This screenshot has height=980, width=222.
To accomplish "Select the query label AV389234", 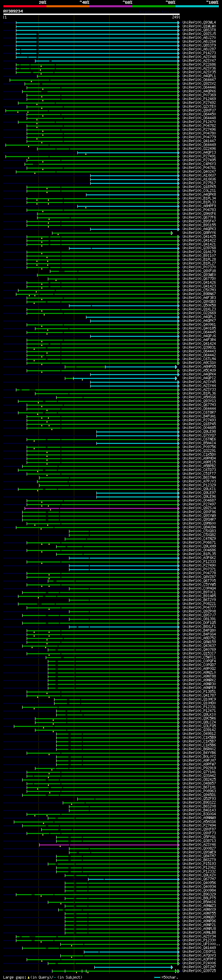I will pyautogui.click(x=13, y=11).
